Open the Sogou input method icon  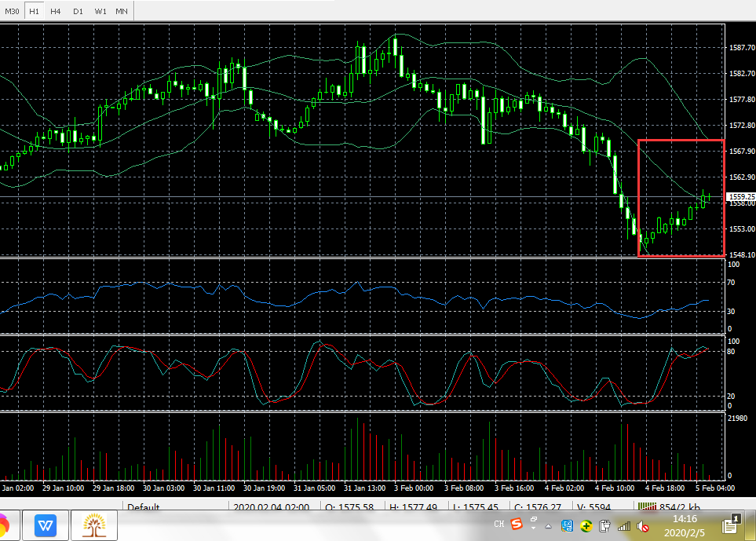pos(517,524)
